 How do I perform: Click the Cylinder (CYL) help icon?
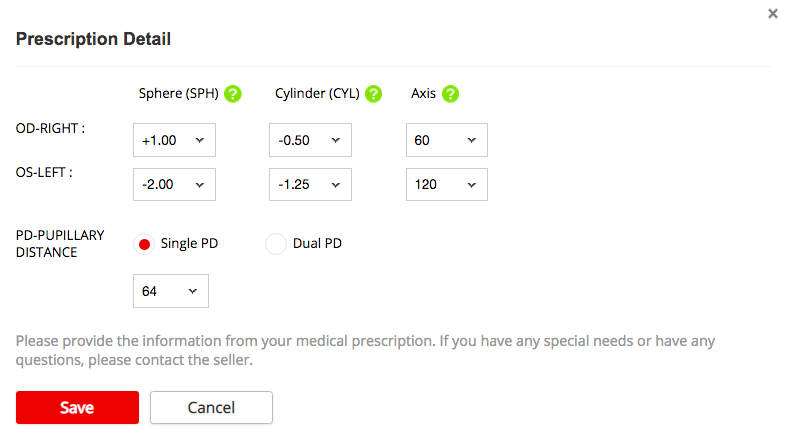373,94
